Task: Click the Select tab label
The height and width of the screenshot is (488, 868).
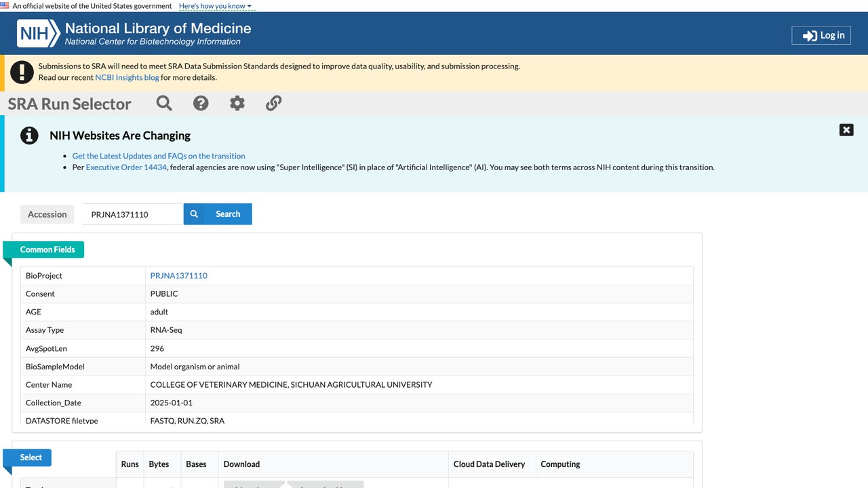Action: pyautogui.click(x=31, y=457)
